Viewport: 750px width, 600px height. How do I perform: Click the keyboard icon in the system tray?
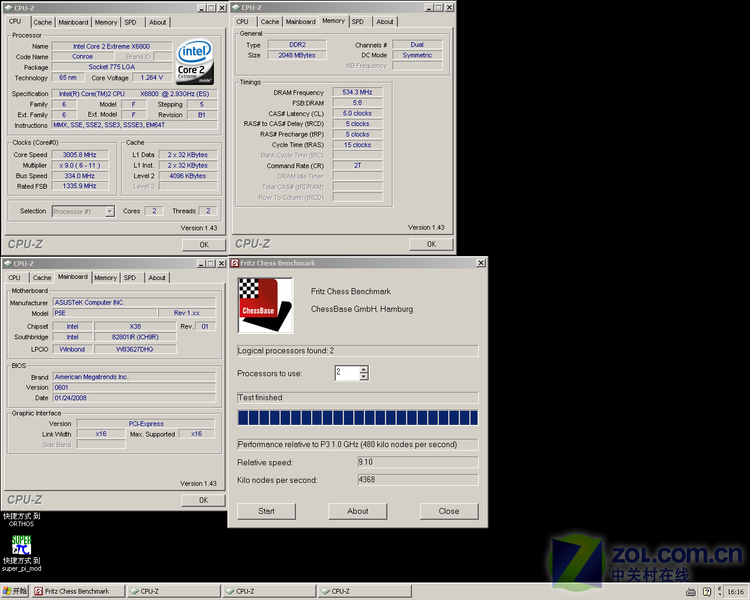coord(691,592)
